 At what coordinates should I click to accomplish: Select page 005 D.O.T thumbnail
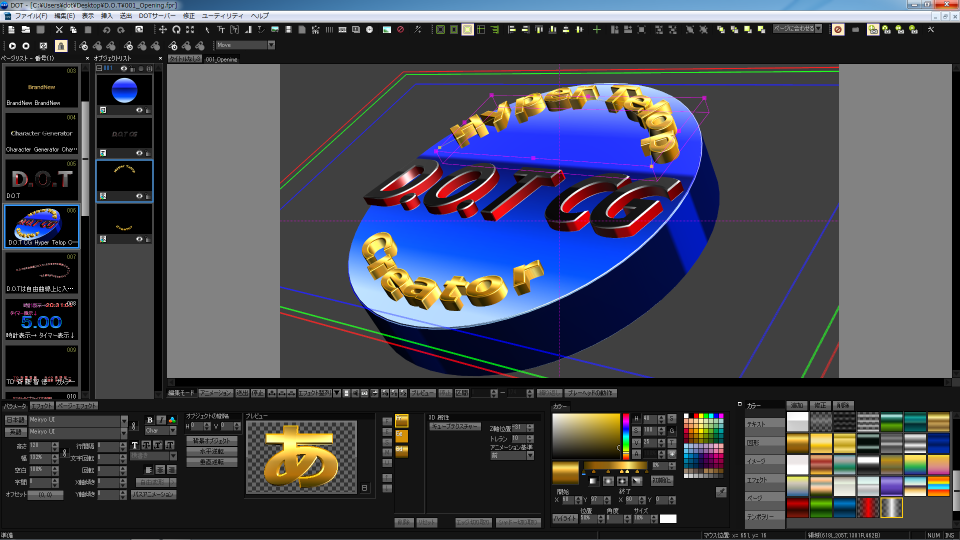[x=42, y=181]
